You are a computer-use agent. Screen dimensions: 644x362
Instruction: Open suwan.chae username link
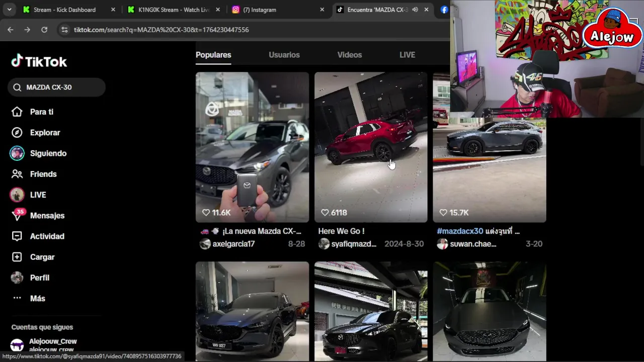(473, 244)
